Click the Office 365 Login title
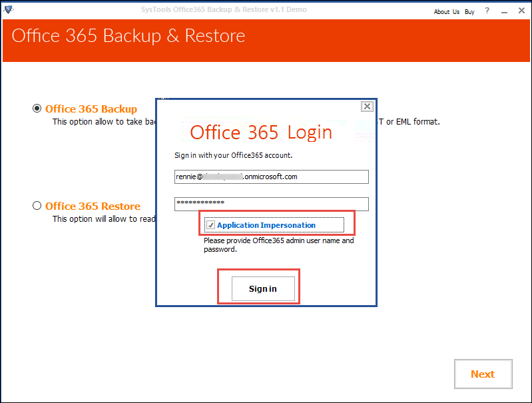Viewport: 532px width, 403px height. tap(261, 133)
